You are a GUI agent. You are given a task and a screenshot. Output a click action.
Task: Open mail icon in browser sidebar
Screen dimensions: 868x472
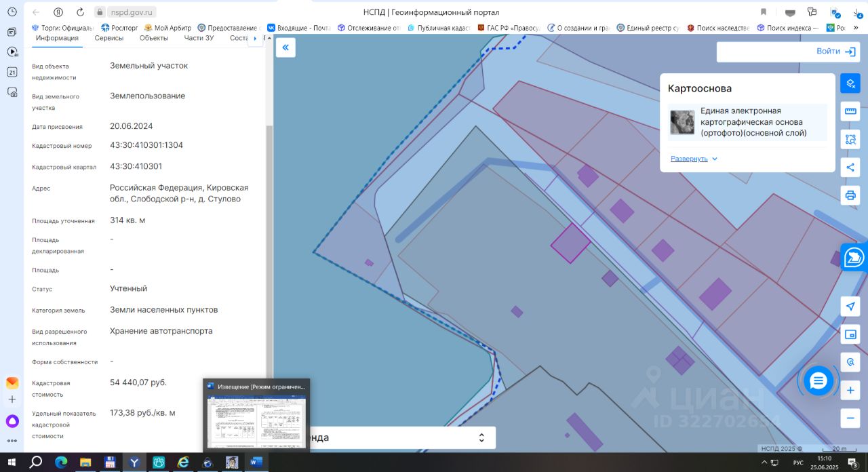(x=12, y=382)
